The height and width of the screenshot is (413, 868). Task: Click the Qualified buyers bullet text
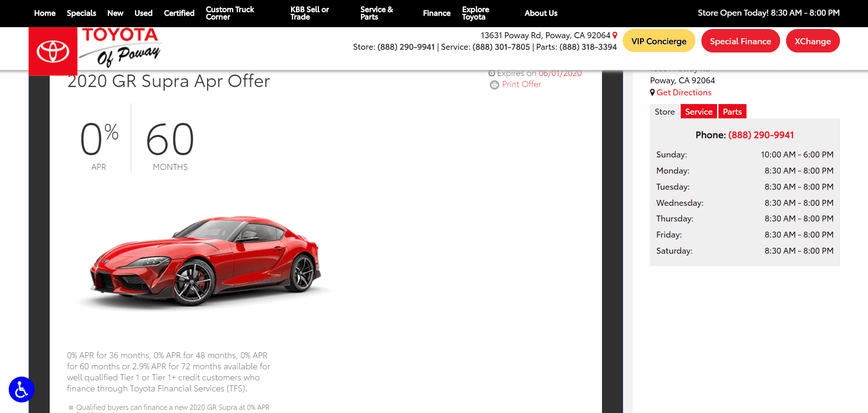[173, 408]
